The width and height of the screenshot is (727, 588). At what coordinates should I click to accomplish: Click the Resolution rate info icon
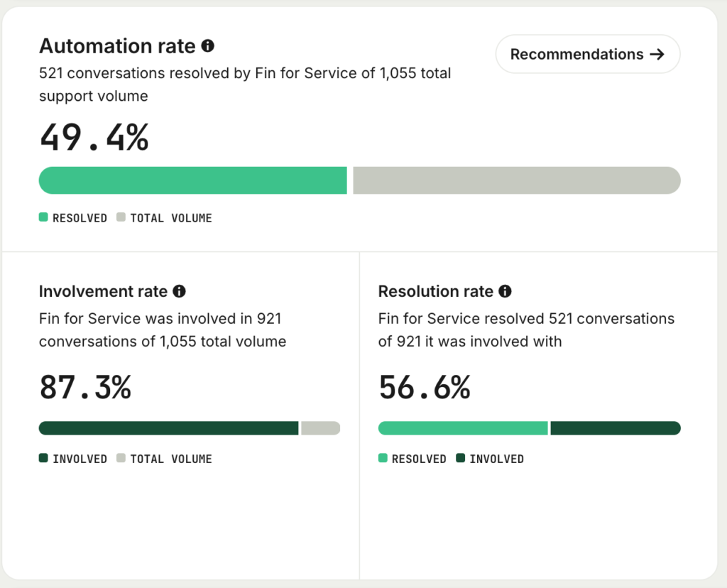coord(505,291)
